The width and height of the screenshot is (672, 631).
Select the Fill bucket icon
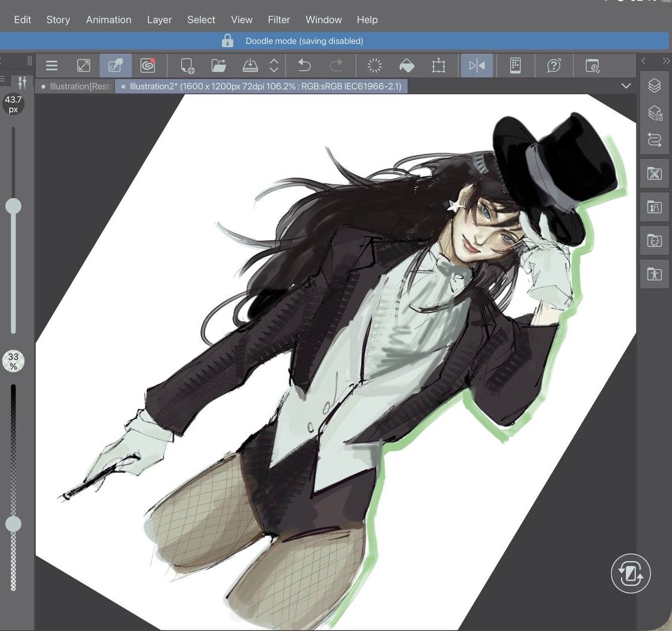coord(406,65)
